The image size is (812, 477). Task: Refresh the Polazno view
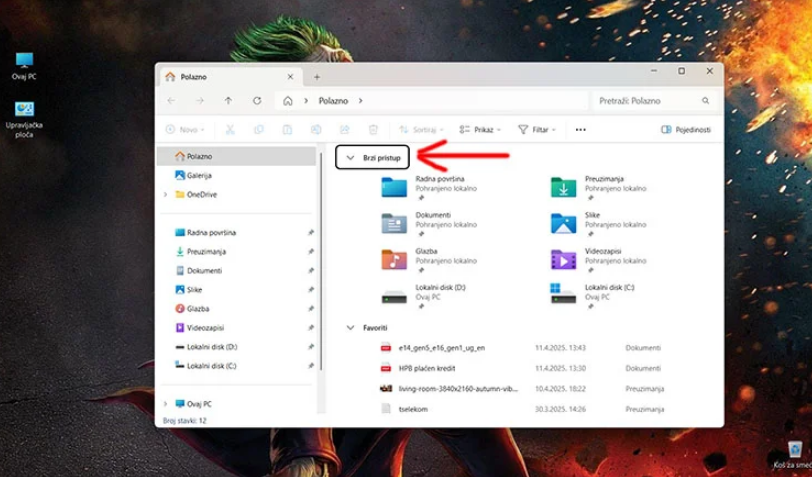257,101
